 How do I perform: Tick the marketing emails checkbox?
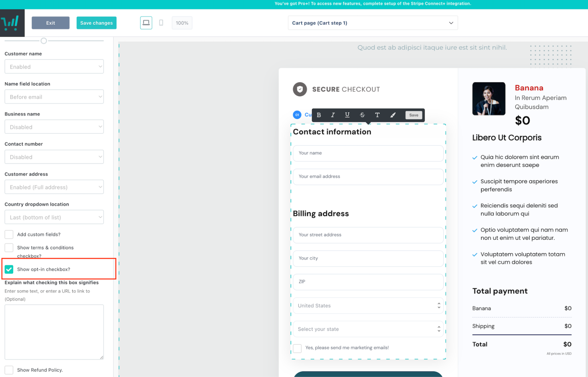pyautogui.click(x=297, y=348)
